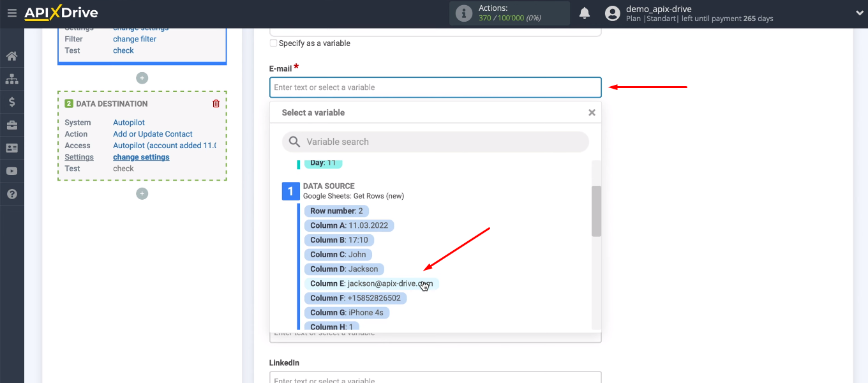This screenshot has height=383, width=868.
Task: Open the Connections sidebar icon
Action: pyautogui.click(x=12, y=79)
